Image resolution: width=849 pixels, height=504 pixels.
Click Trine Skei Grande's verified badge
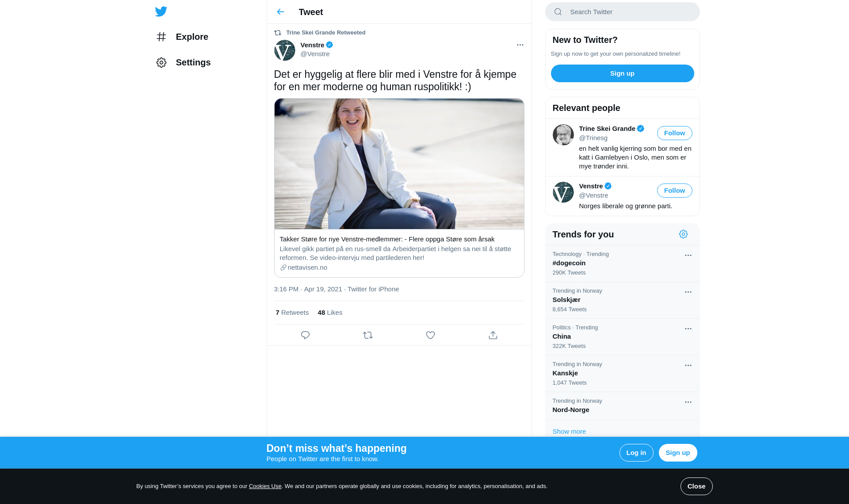[640, 129]
